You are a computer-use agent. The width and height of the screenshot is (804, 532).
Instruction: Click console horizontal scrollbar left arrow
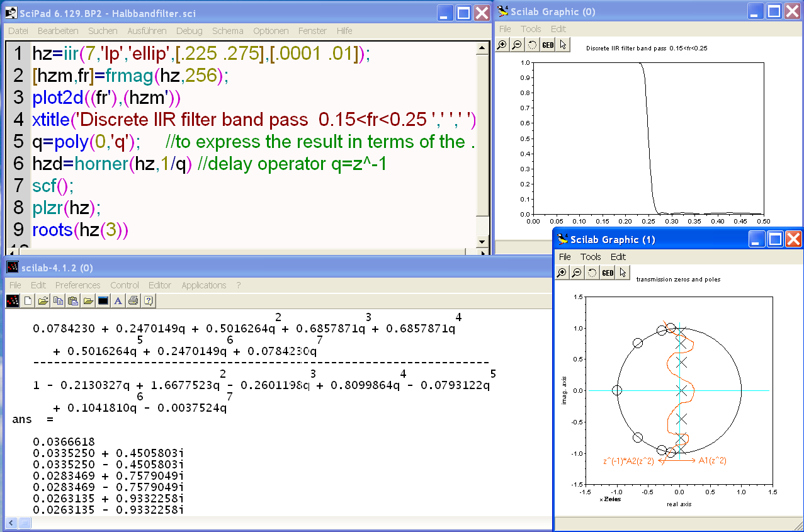11,523
